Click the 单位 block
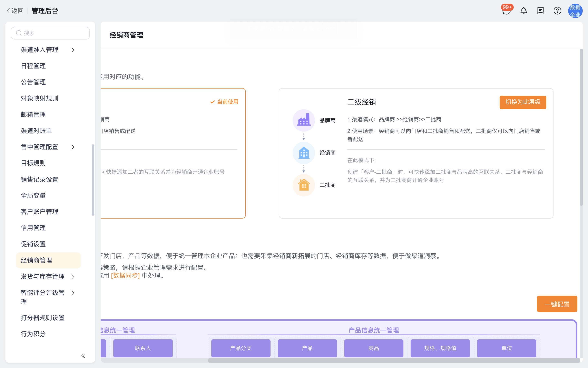588x368 pixels. click(507, 348)
